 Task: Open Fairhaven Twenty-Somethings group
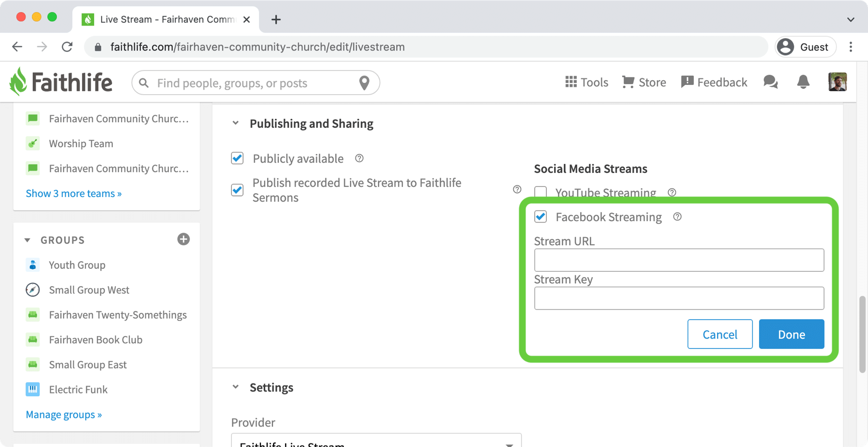pyautogui.click(x=118, y=315)
